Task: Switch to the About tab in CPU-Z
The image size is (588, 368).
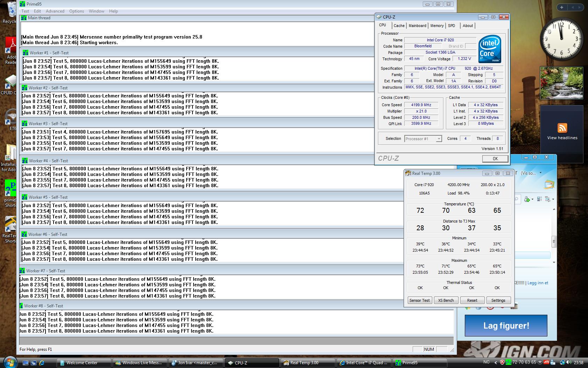Action: [x=468, y=26]
